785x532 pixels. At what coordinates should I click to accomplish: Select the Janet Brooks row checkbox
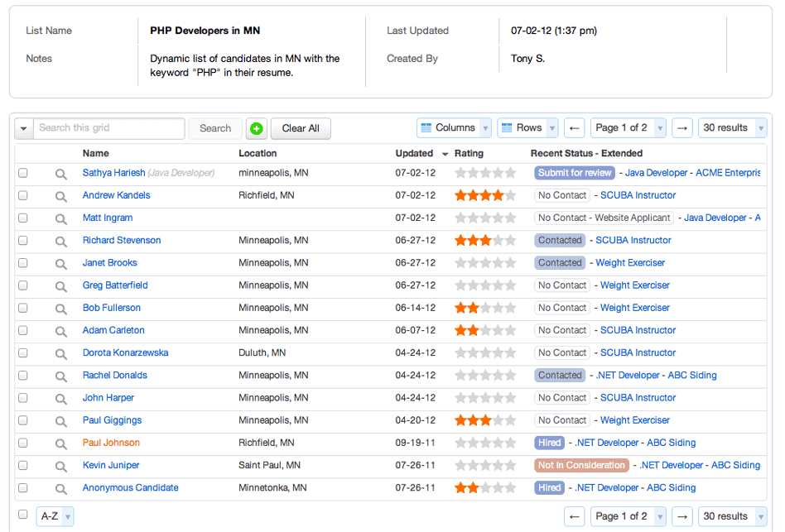[x=23, y=263]
